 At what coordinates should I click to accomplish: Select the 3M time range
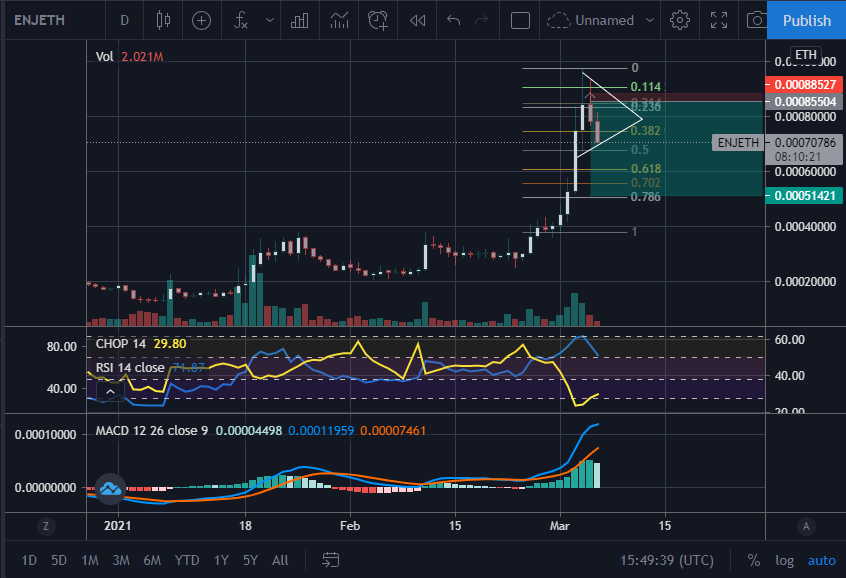tap(121, 560)
